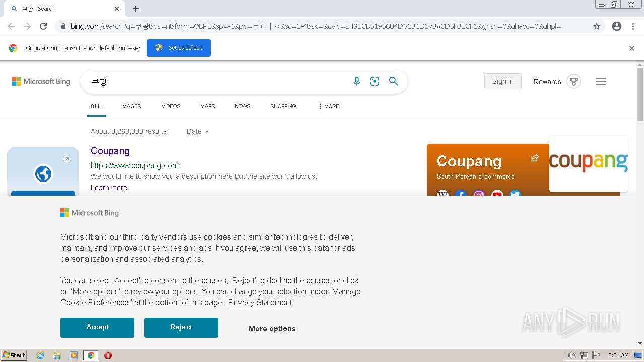The height and width of the screenshot is (362, 644).
Task: Click the expand arrow on left card
Action: (x=67, y=159)
